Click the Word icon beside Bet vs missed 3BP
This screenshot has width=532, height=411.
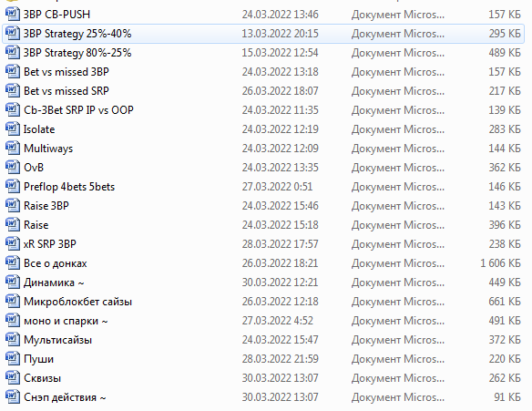click(12, 72)
